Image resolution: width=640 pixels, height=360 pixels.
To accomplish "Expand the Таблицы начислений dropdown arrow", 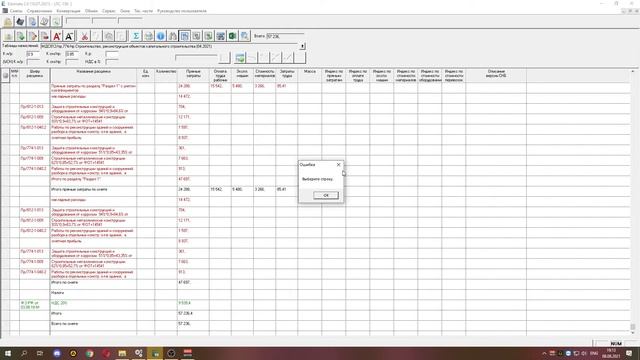I will pos(302,46).
